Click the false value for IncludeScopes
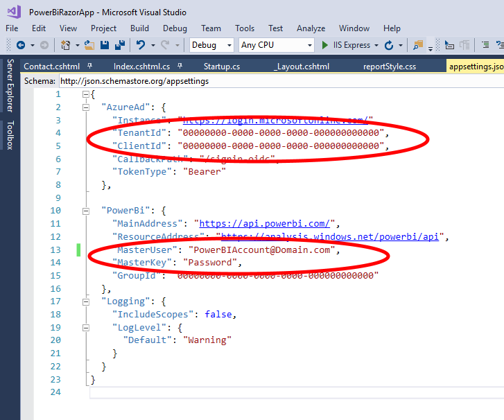Screen dimensions: 504x420 218,314
